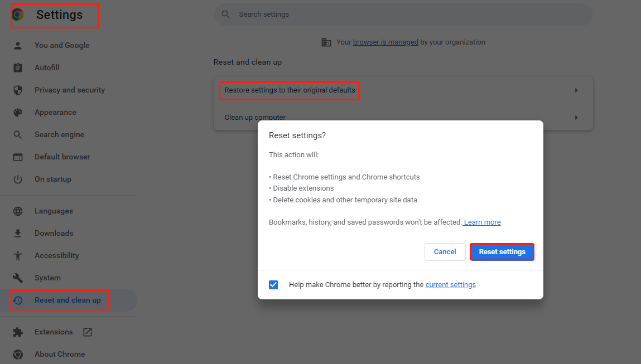This screenshot has width=641, height=364.
Task: Click the person icon for You and Google
Action: [x=18, y=45]
